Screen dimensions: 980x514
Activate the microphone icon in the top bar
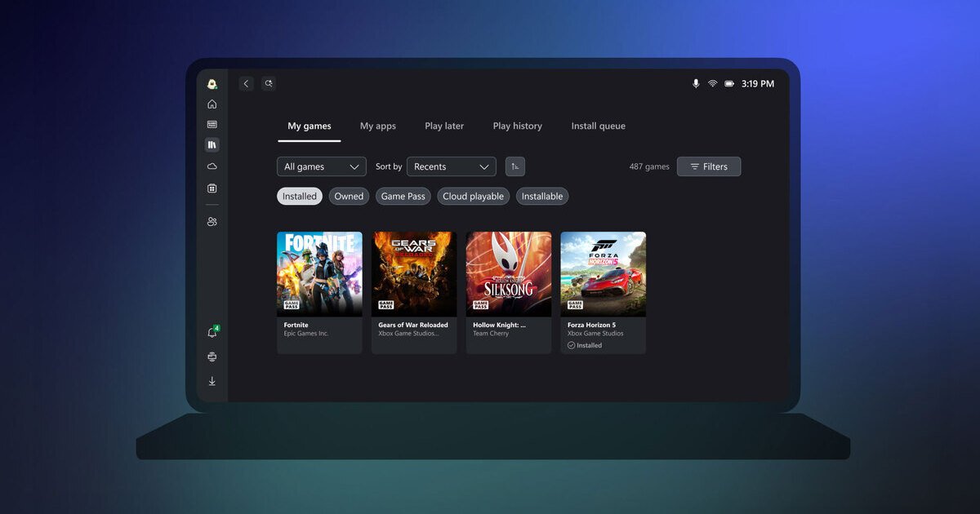coord(696,83)
